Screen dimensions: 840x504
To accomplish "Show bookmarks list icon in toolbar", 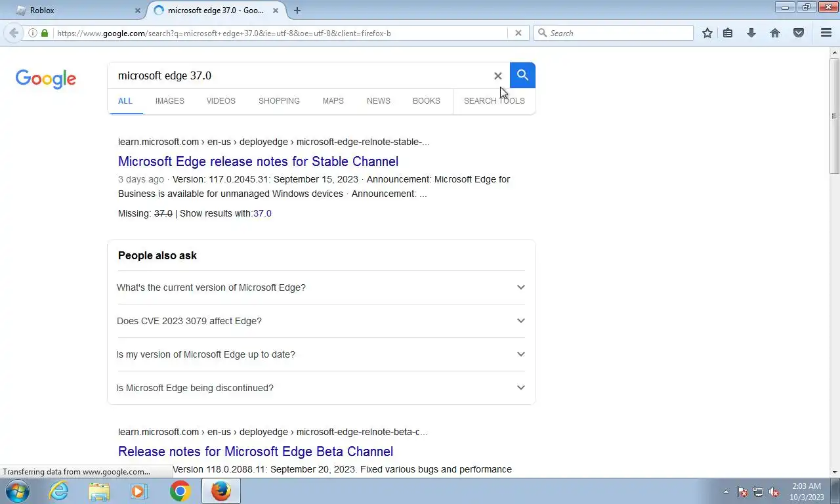I will 728,33.
